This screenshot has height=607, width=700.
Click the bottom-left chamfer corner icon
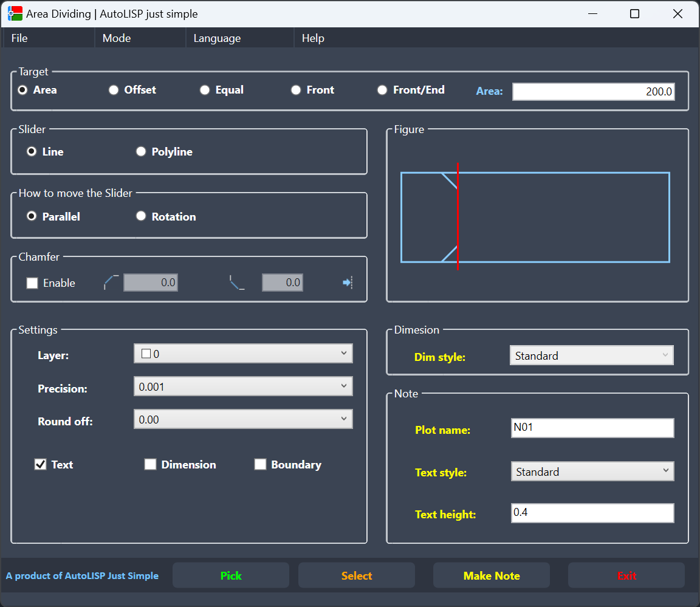(237, 283)
